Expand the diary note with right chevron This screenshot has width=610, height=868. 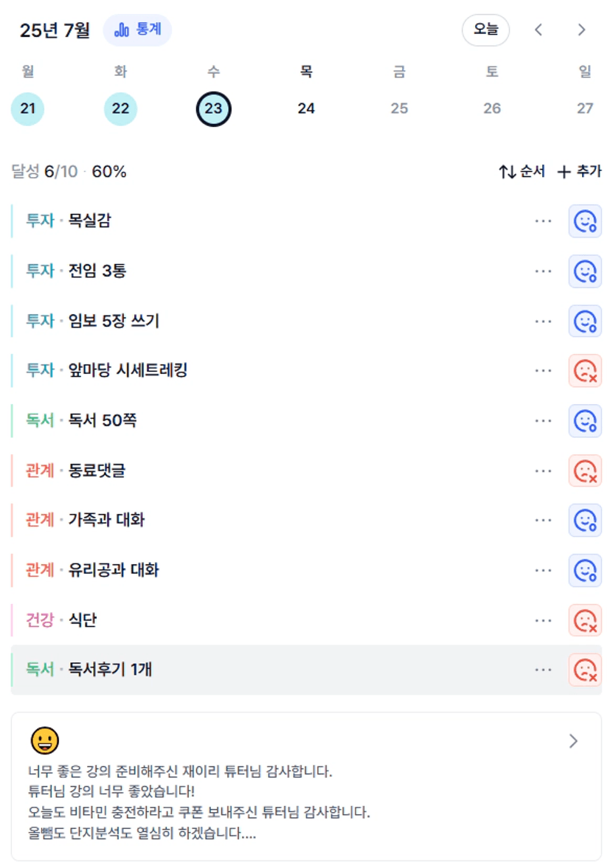click(x=573, y=741)
